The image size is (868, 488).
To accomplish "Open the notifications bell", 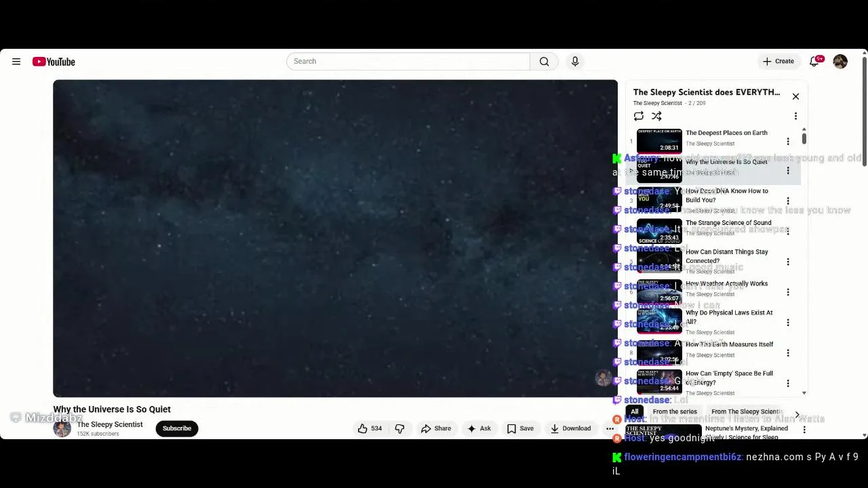I will 814,62.
